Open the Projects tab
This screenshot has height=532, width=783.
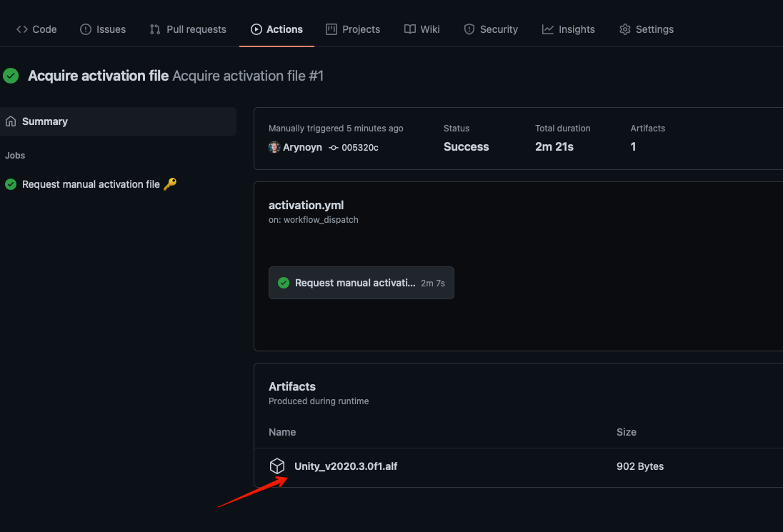click(x=353, y=29)
